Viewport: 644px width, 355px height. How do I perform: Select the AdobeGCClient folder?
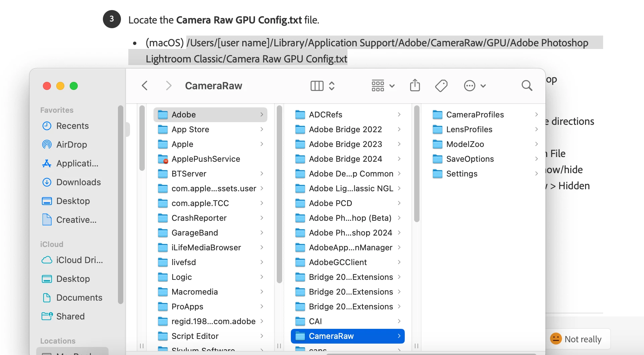pyautogui.click(x=347, y=262)
